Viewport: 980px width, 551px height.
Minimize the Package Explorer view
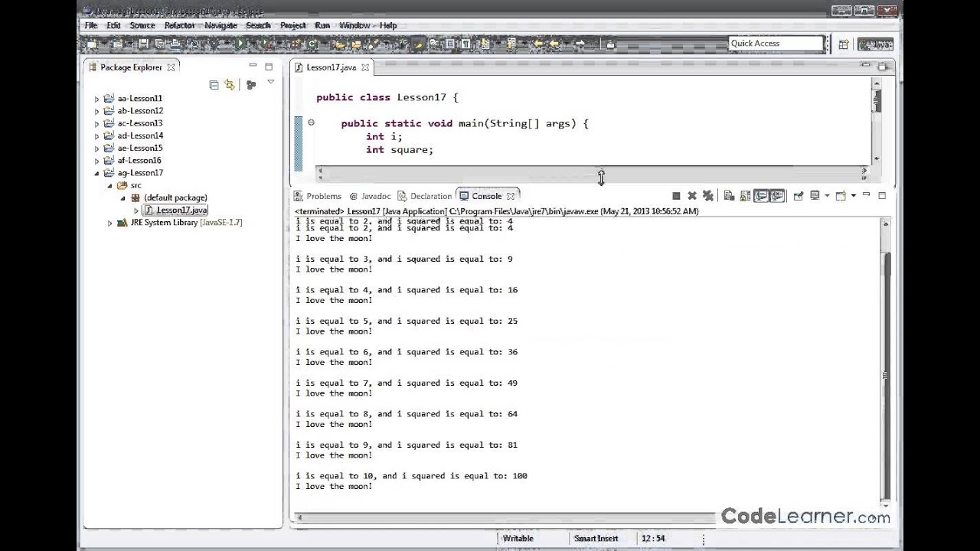click(x=253, y=67)
